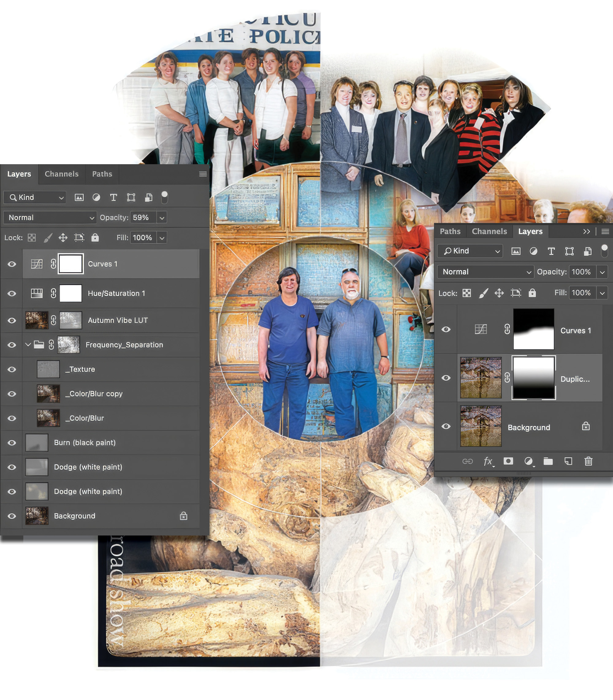This screenshot has height=700, width=613.
Task: Filter adjustment layers in right Layers panel
Action: [x=533, y=251]
